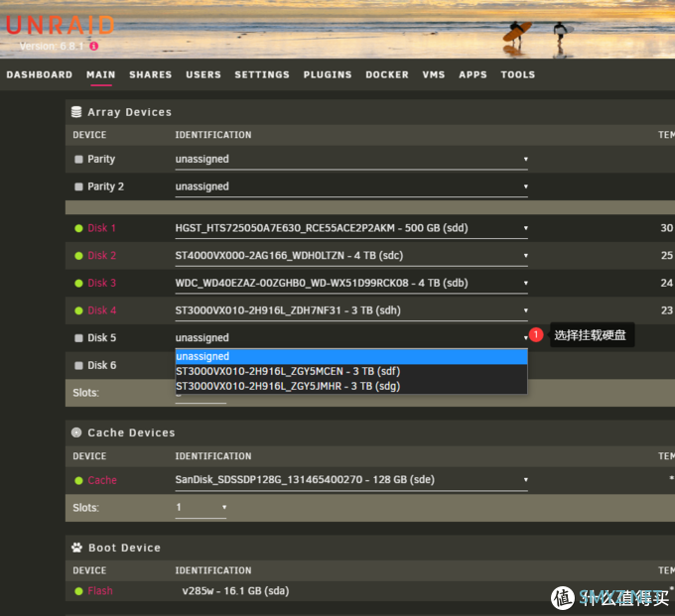This screenshot has width=675, height=616.
Task: Open the Settings tab
Action: coord(262,74)
